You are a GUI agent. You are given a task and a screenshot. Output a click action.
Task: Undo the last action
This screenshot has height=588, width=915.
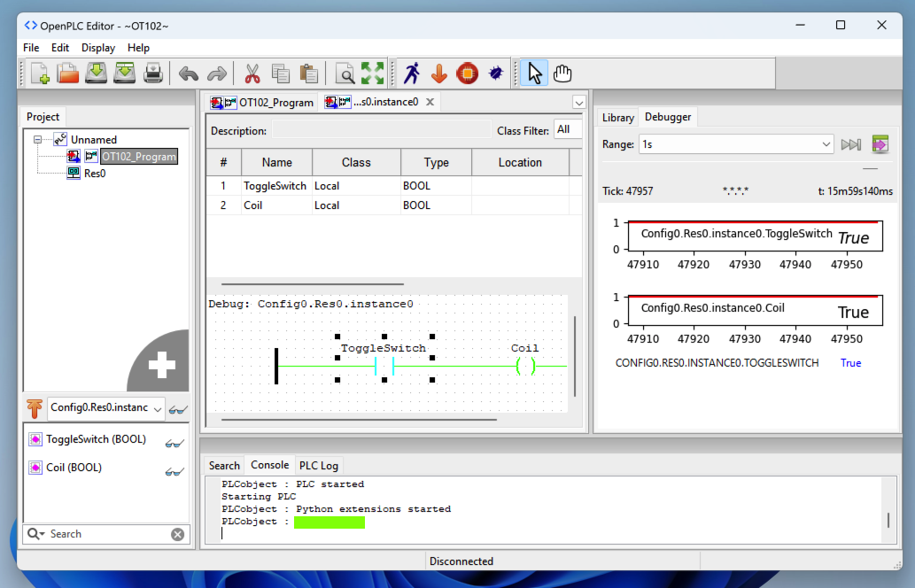(x=189, y=73)
